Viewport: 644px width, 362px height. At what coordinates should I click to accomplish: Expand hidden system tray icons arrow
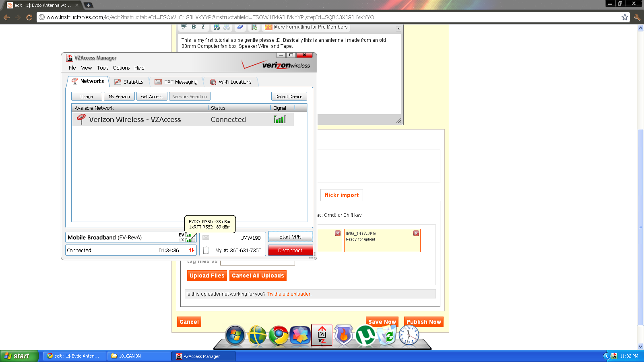coord(606,356)
